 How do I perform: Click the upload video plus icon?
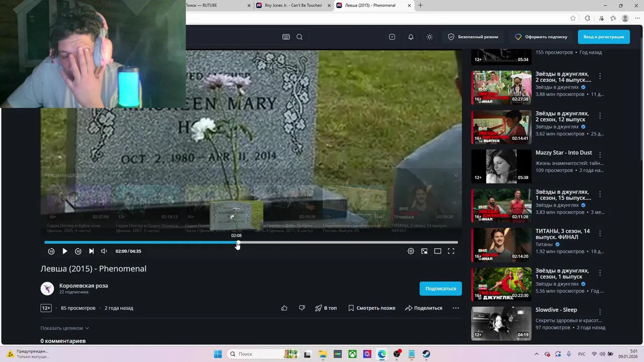coord(392,37)
